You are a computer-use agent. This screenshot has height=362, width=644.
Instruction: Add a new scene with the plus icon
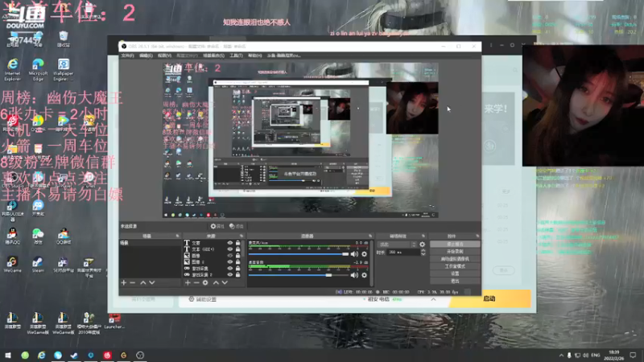[x=124, y=283]
